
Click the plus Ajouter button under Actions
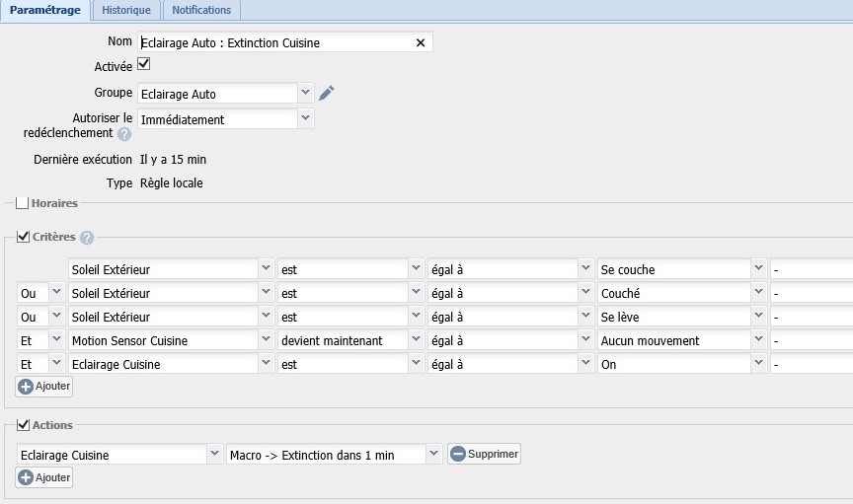pos(44,477)
